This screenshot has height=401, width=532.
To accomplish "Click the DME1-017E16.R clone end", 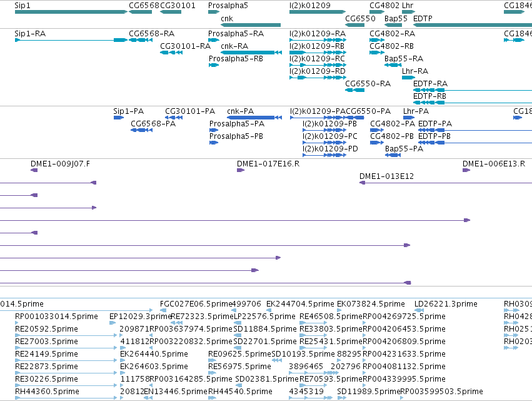I will tap(241, 170).
